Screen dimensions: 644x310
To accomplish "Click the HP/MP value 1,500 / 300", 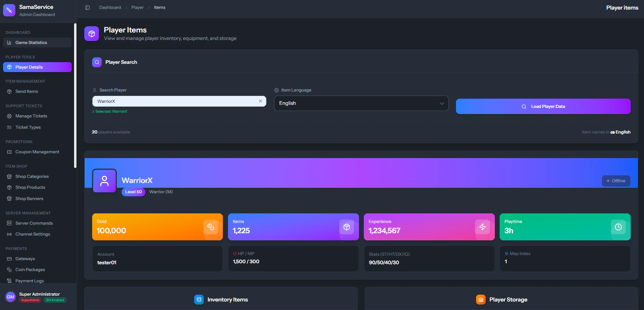I will click(246, 262).
